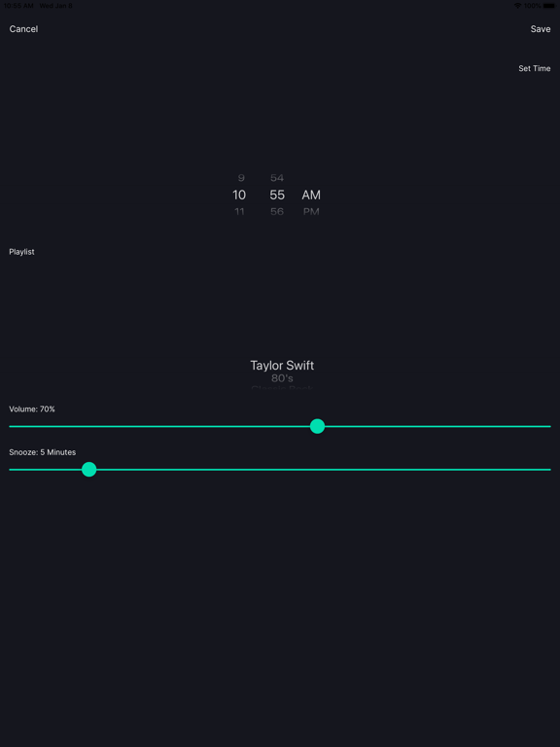Choose PM in the time picker
Image resolution: width=560 pixels, height=747 pixels.
click(311, 211)
